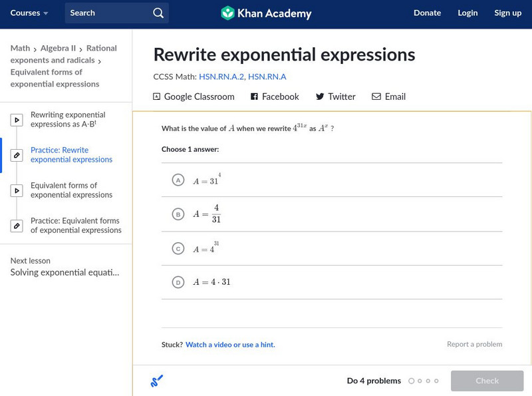Expand the 'Solving exponential equati...' next lesson
Image resolution: width=532 pixels, height=396 pixels.
coord(65,272)
